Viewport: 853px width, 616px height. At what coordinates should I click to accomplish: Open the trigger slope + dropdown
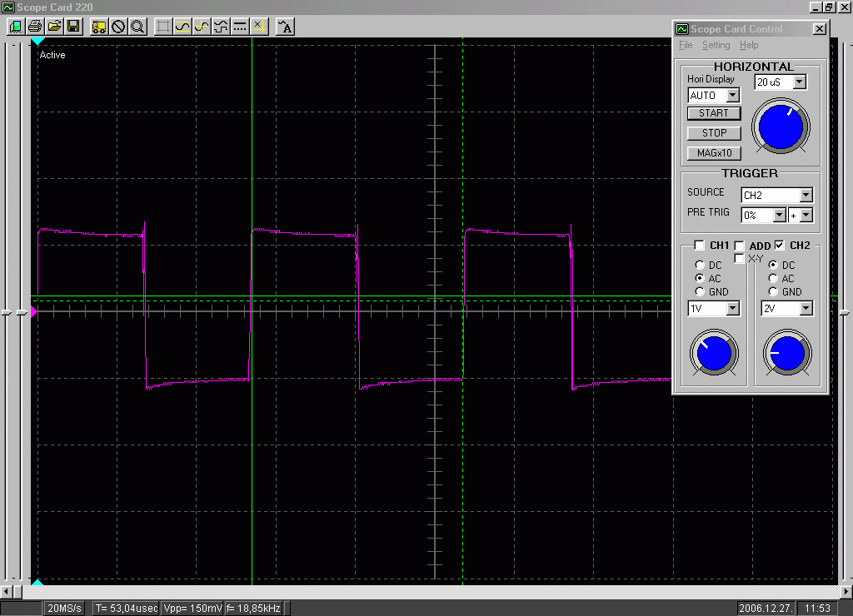click(x=806, y=216)
